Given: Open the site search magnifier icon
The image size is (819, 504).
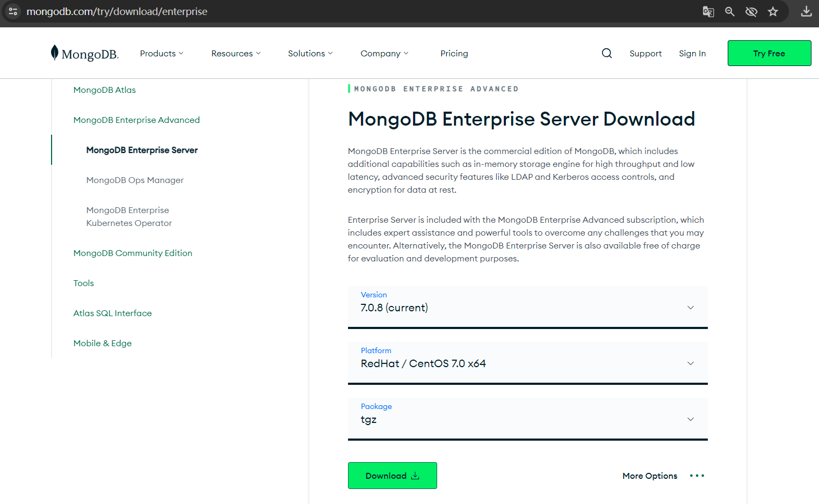Looking at the screenshot, I should 607,53.
